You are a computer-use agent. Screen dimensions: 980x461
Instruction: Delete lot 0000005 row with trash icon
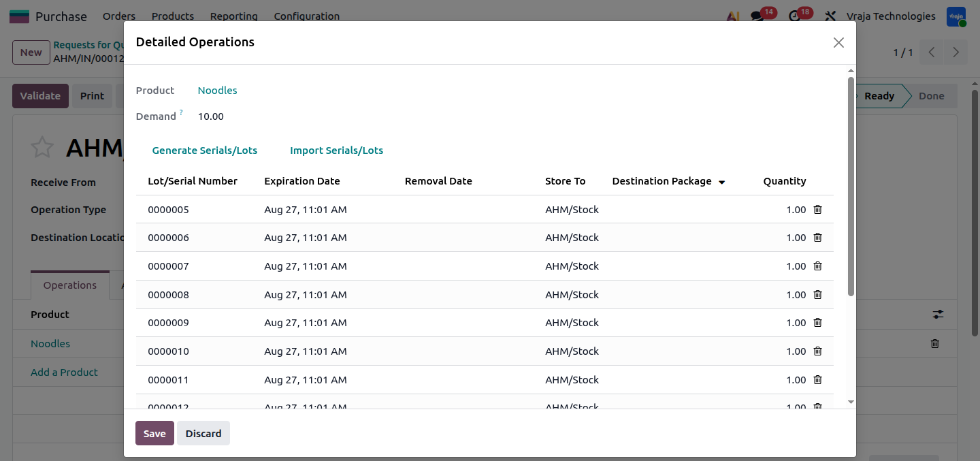click(x=818, y=210)
